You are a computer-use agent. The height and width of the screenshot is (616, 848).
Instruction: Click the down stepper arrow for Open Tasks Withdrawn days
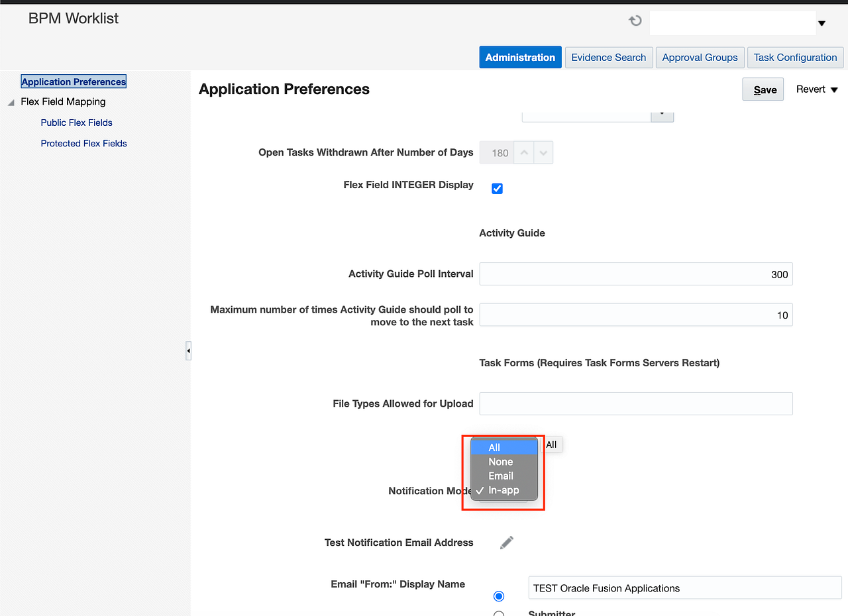click(542, 156)
